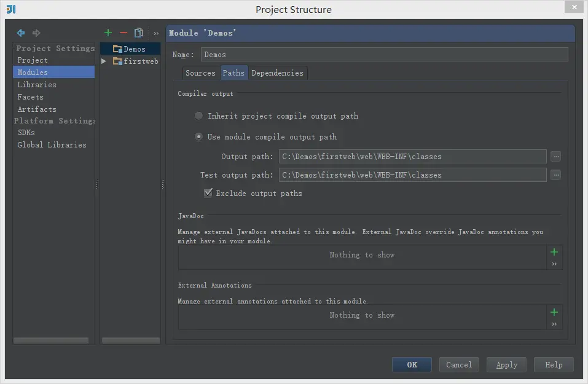588x384 pixels.
Task: Click the IntelliJ IDEA title bar icon
Action: click(11, 9)
